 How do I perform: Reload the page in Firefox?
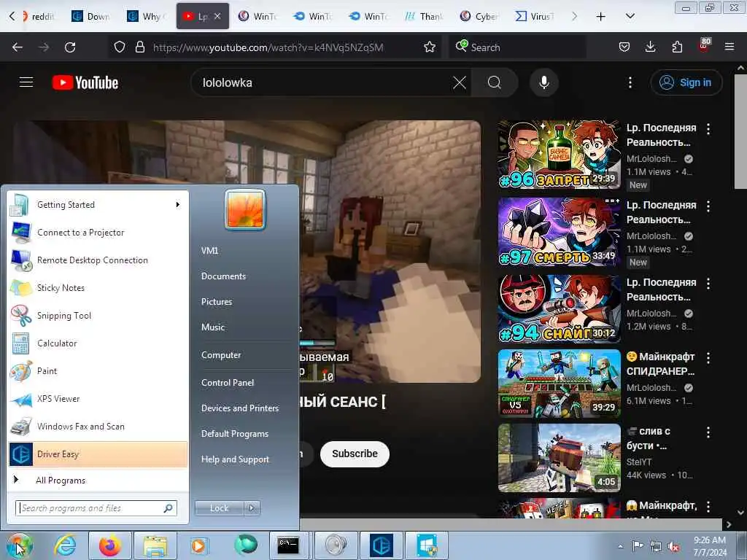[70, 47]
